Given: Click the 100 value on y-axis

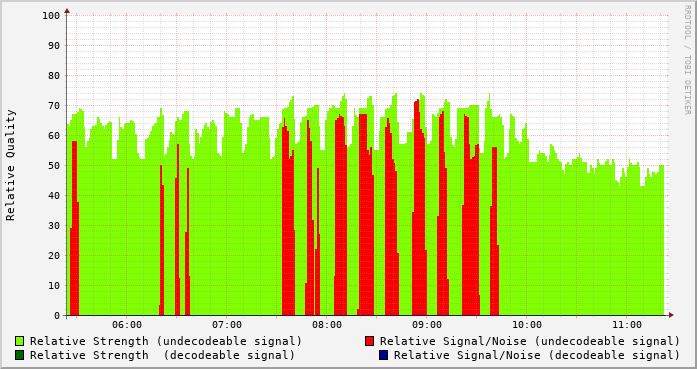Looking at the screenshot, I should point(51,16).
